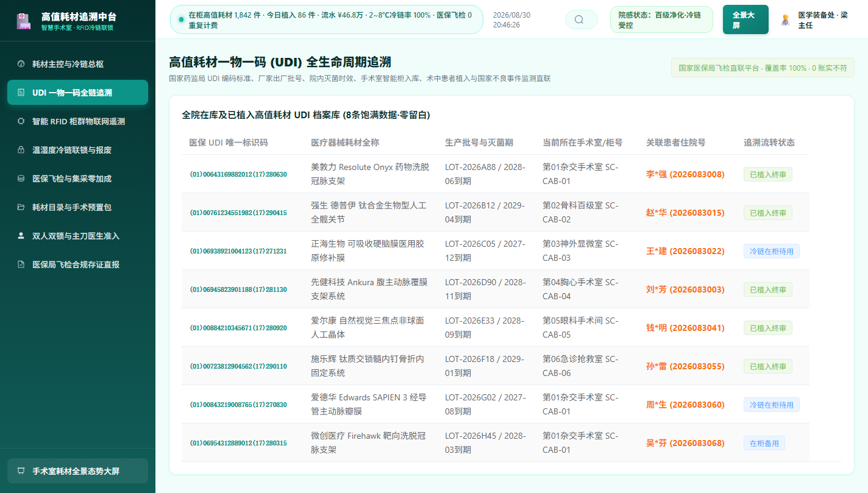Click location 第05眼科手术间 SC-CAB-05
Image resolution: width=868 pixels, height=493 pixels.
(580, 328)
